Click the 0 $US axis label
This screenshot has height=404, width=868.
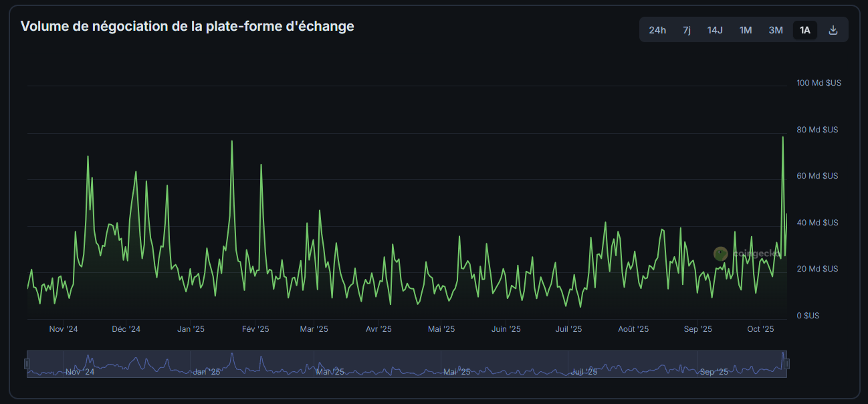pyautogui.click(x=810, y=315)
